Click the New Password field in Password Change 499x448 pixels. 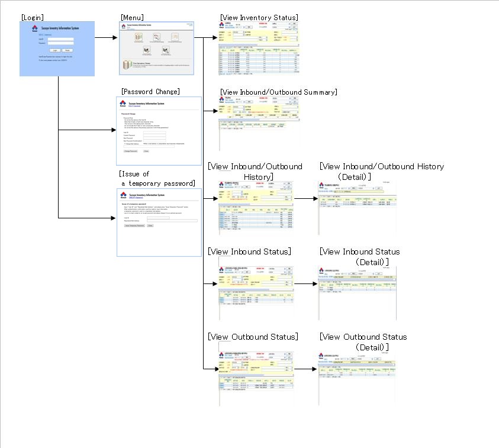[x=154, y=137]
